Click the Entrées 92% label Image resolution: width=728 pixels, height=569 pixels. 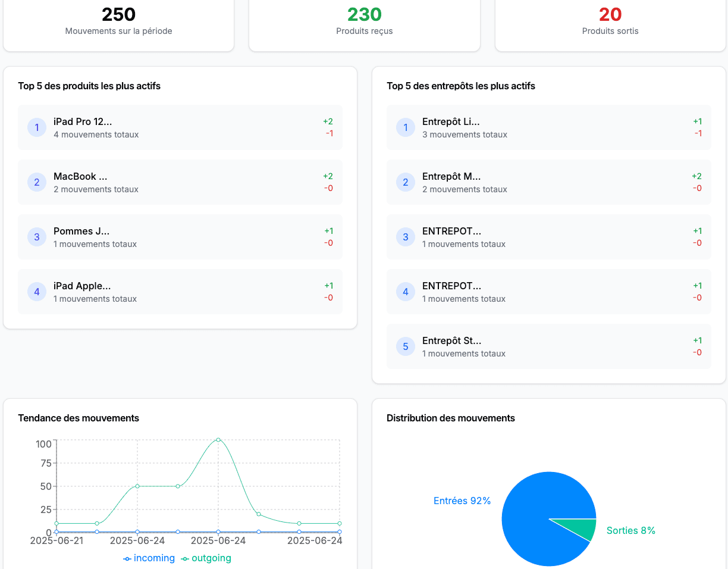pyautogui.click(x=462, y=501)
